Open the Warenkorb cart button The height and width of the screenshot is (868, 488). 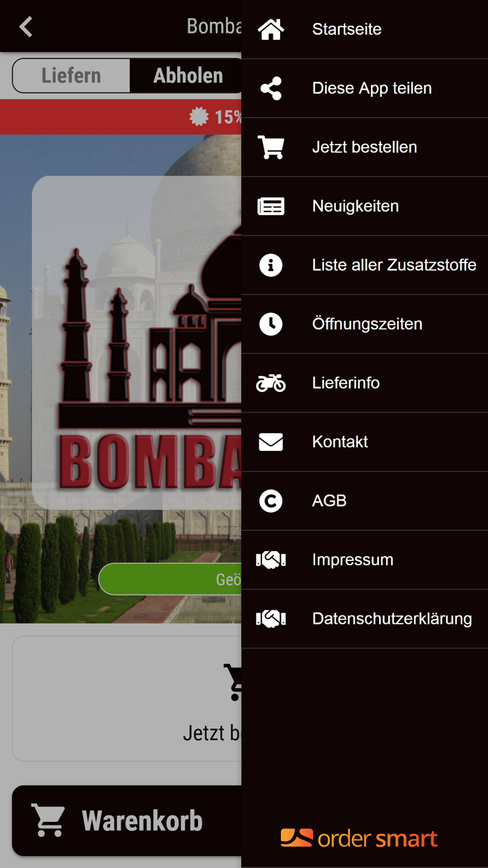[127, 821]
